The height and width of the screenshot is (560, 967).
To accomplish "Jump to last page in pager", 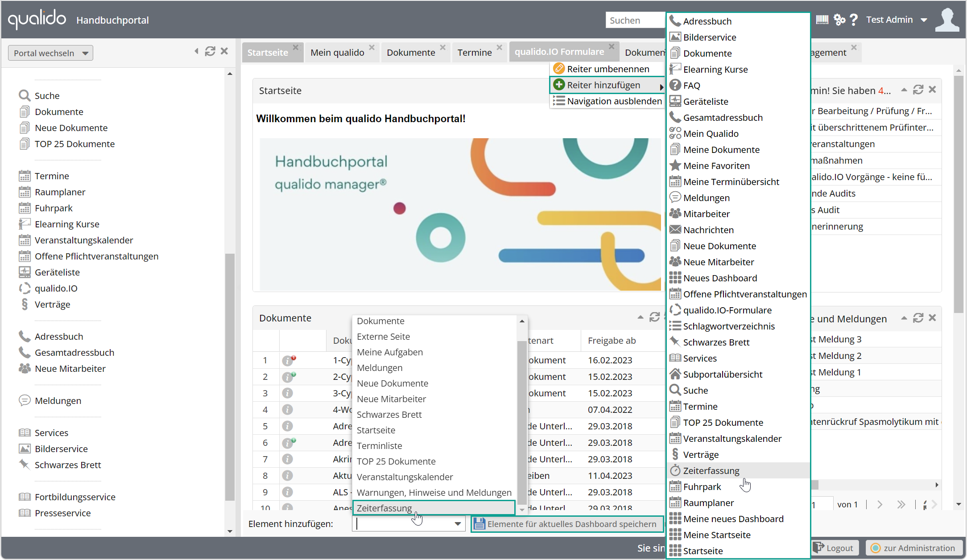I will (901, 504).
